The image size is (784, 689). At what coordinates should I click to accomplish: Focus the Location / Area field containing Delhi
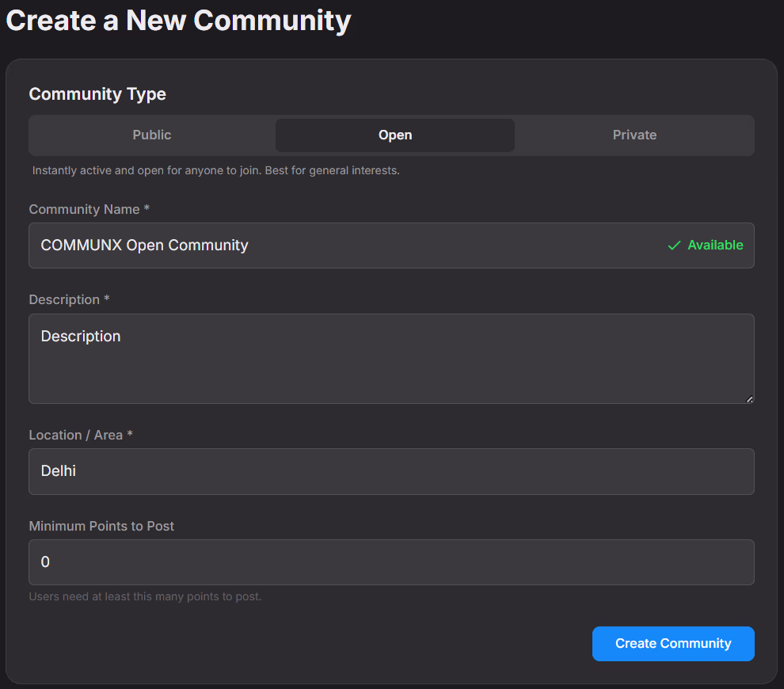[x=391, y=472]
